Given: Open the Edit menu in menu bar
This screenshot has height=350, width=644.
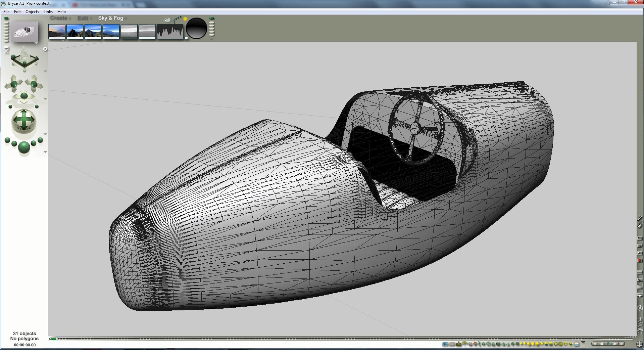Looking at the screenshot, I should coord(17,11).
